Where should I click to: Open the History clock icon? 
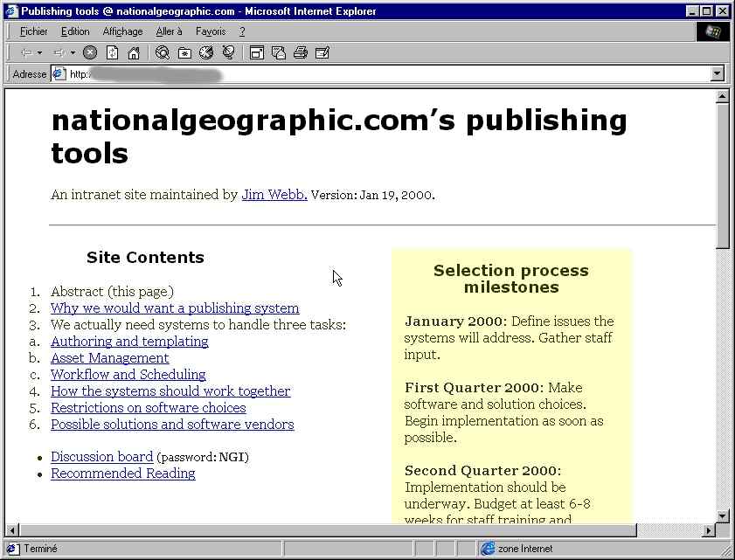(206, 52)
